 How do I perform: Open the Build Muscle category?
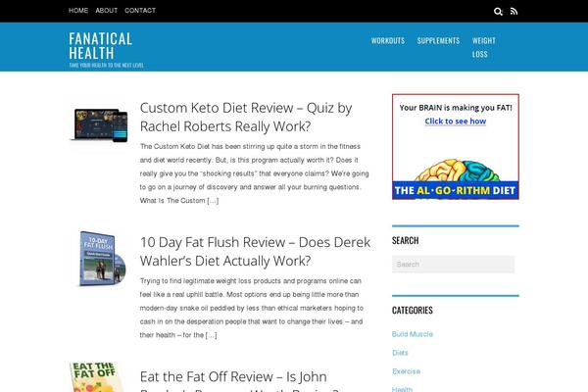click(413, 334)
